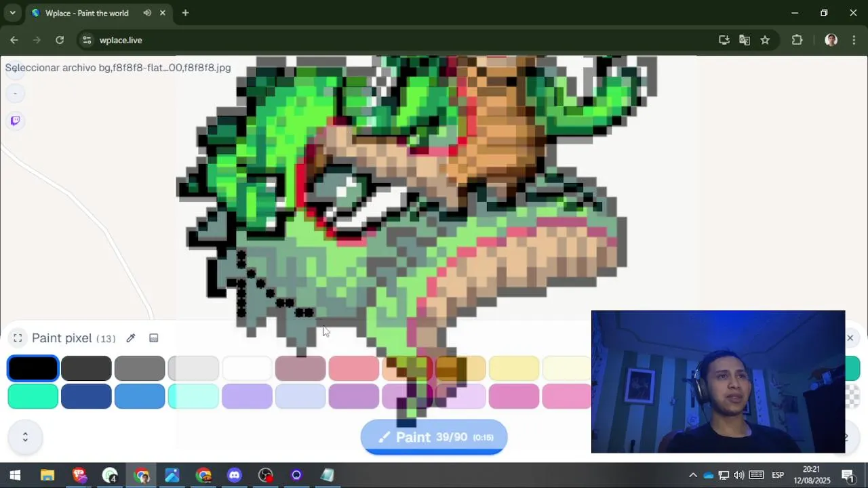Open the Chrome extensions puzzle icon
The height and width of the screenshot is (488, 868).
(797, 40)
